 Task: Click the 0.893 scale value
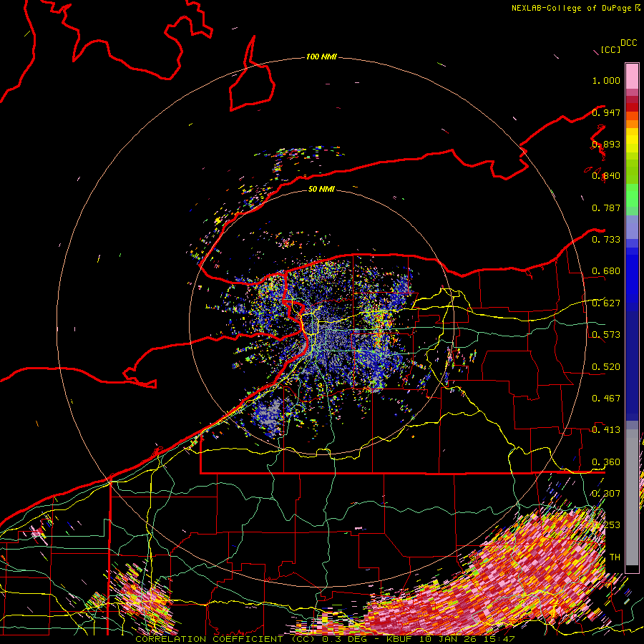click(x=606, y=144)
